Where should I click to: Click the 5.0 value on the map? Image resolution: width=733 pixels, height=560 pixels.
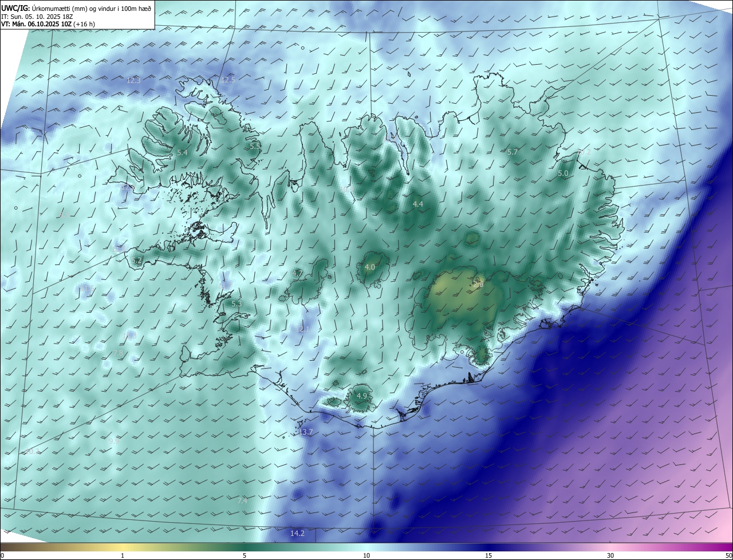point(563,173)
